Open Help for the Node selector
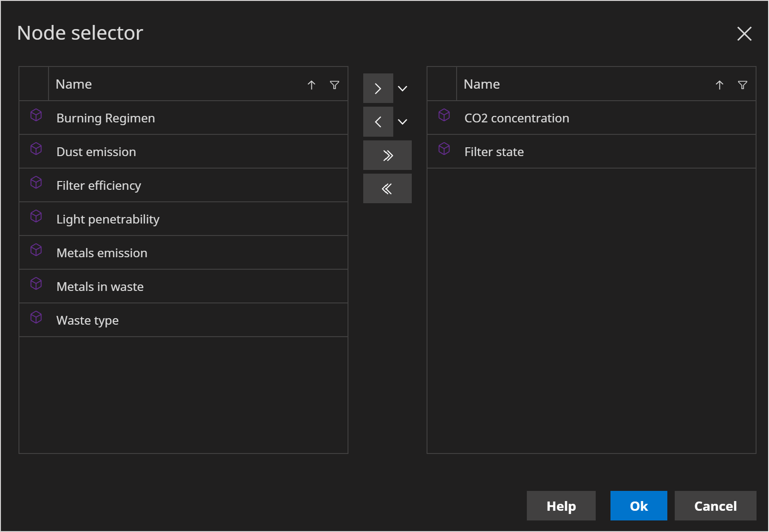Image resolution: width=769 pixels, height=532 pixels. coord(561,506)
